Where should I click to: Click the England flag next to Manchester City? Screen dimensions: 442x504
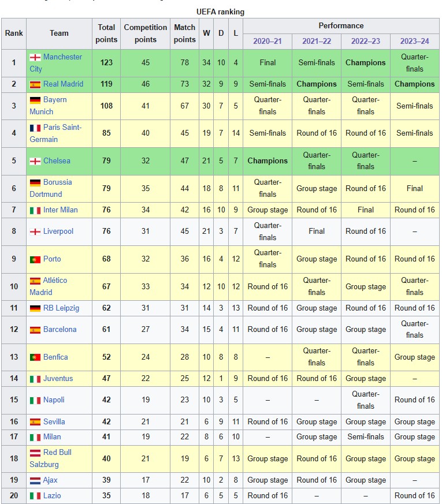35,57
